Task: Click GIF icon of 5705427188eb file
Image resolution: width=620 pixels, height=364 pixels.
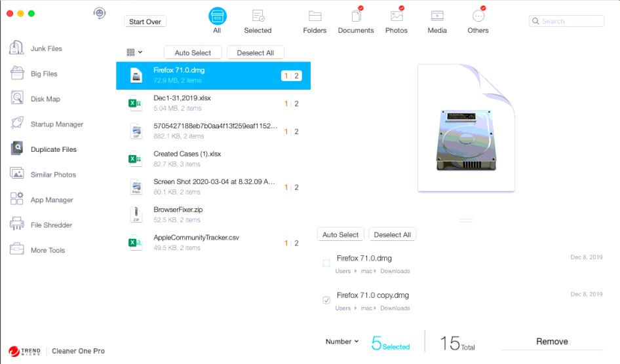Action: pyautogui.click(x=136, y=131)
